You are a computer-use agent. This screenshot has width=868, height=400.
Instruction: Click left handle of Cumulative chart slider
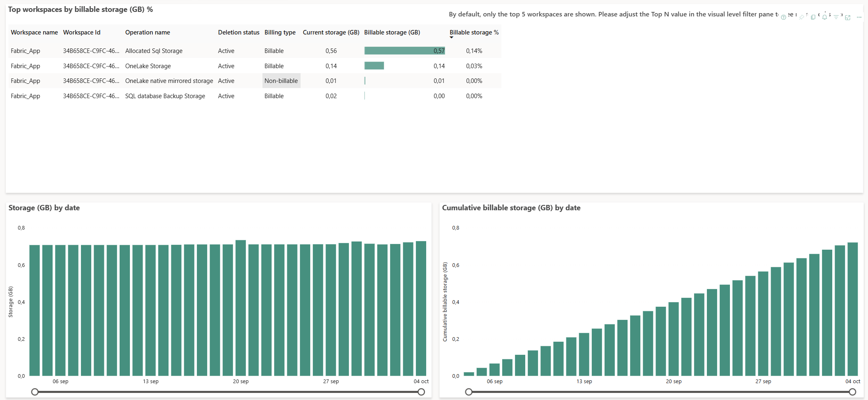point(469,392)
